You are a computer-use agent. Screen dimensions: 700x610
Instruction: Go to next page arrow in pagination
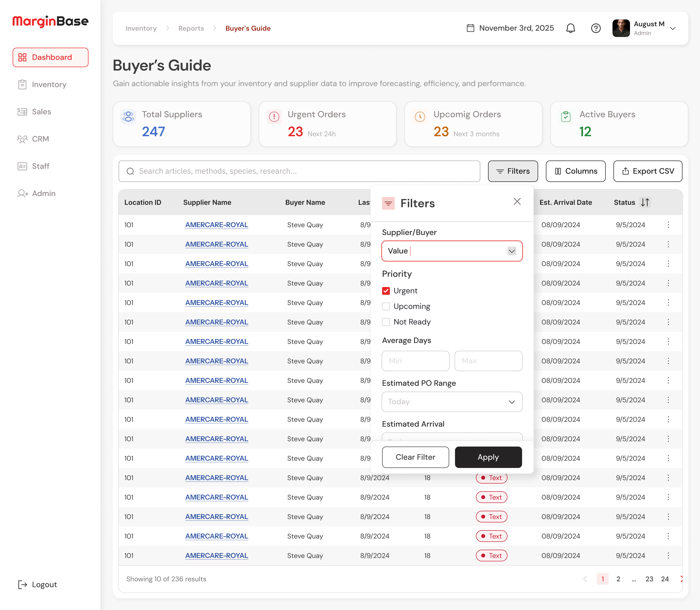point(681,579)
